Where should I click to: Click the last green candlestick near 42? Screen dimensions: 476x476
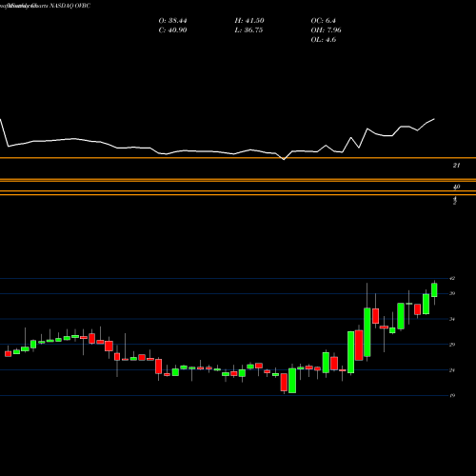click(x=434, y=290)
